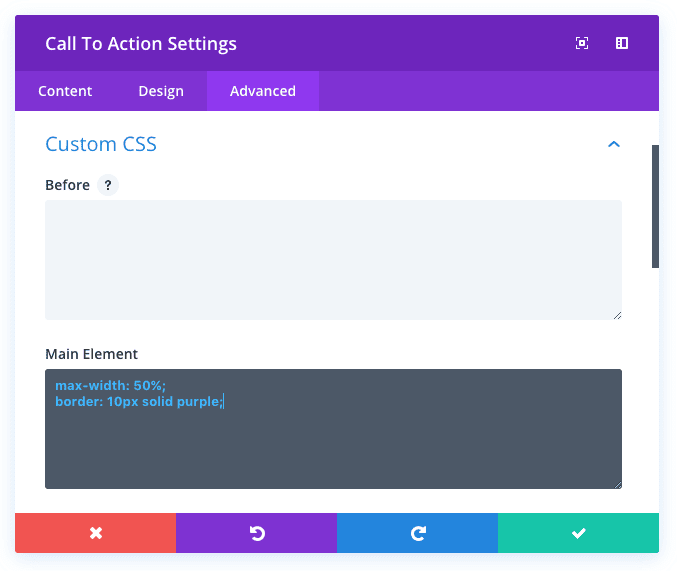
Task: Click the max-width: 50% line of CSS
Action: coord(110,385)
